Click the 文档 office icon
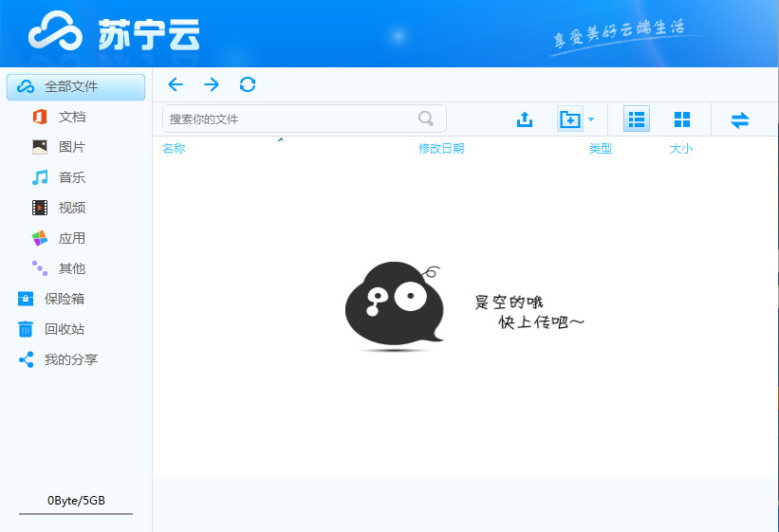This screenshot has width=779, height=532. coord(40,117)
